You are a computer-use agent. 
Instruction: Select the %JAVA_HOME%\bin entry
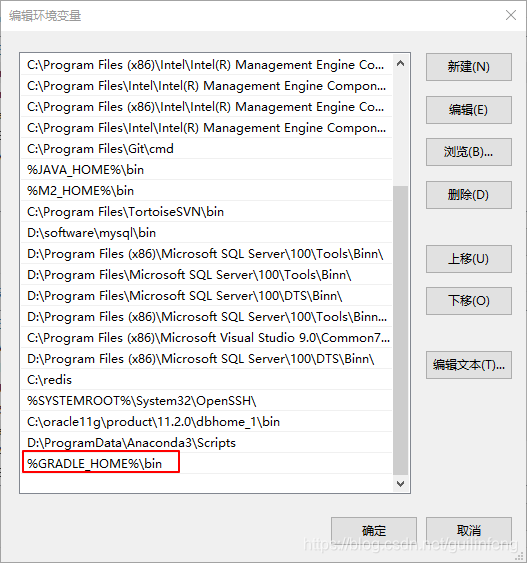(x=206, y=169)
